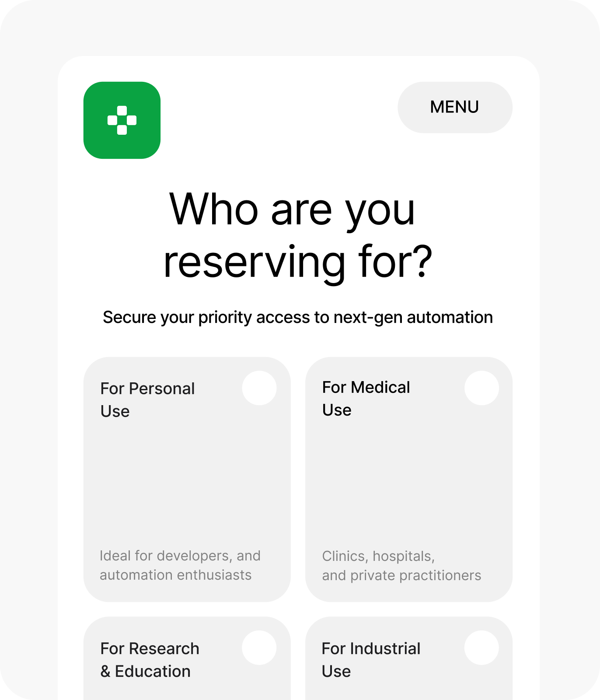Screen dimensions: 600x700
Task: Click the For Medical Use card title
Action: pyautogui.click(x=366, y=399)
